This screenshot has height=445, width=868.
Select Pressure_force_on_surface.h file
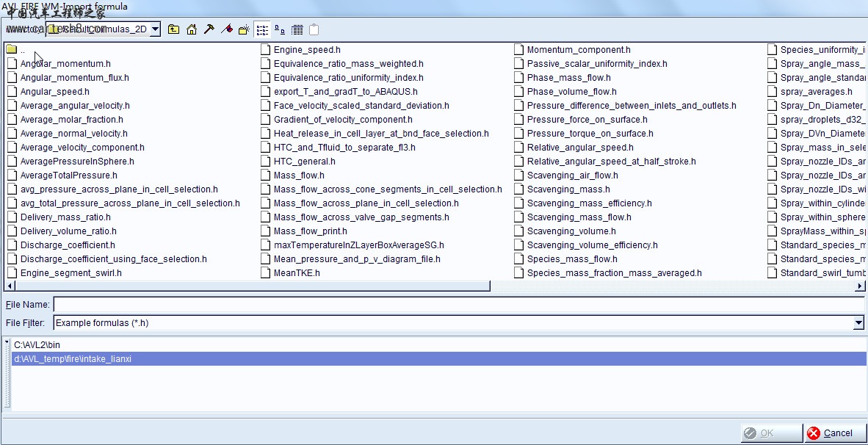581,120
